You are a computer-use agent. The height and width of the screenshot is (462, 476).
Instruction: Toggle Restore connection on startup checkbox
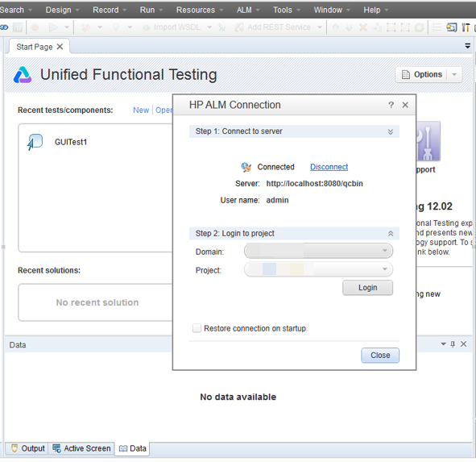click(197, 328)
